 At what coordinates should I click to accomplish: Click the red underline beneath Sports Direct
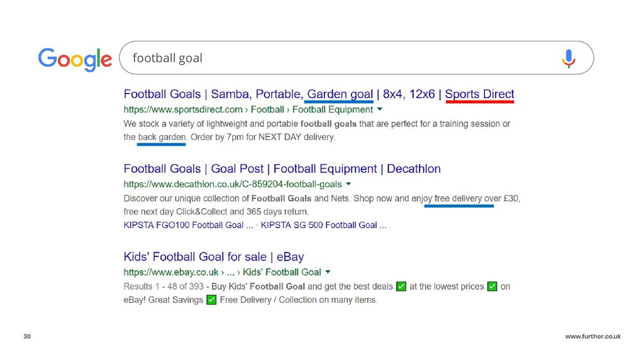tap(480, 101)
